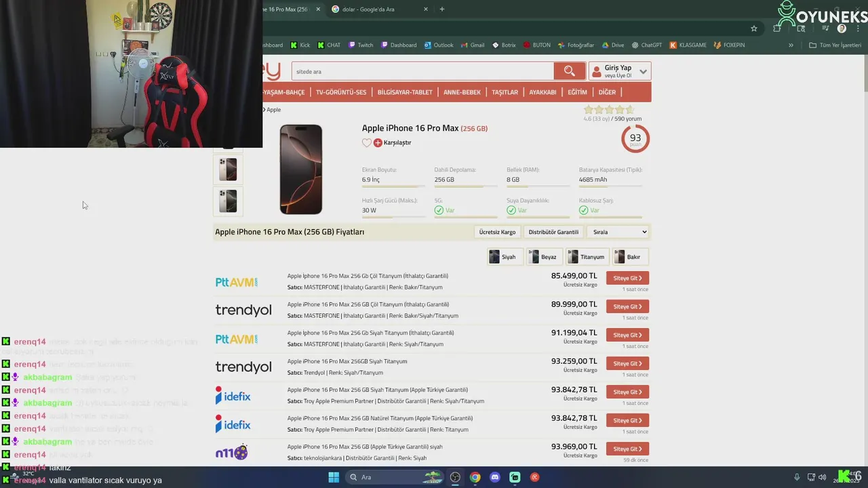Open the 590 yorum reviews link
Screen dimensions: 868x488
pos(628,119)
